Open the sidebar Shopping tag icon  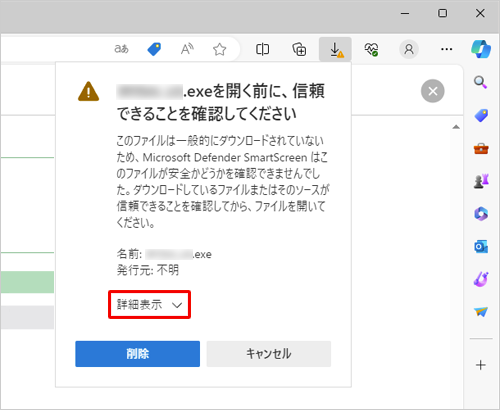[x=481, y=115]
